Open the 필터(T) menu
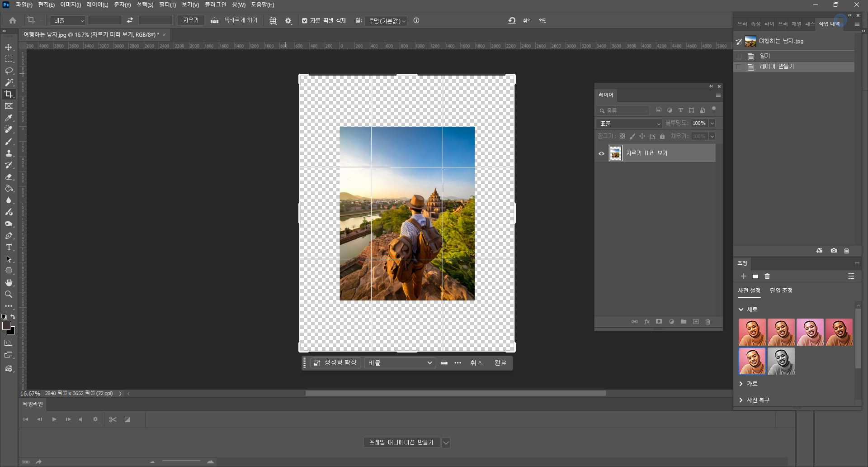This screenshot has width=868, height=467. (x=167, y=5)
